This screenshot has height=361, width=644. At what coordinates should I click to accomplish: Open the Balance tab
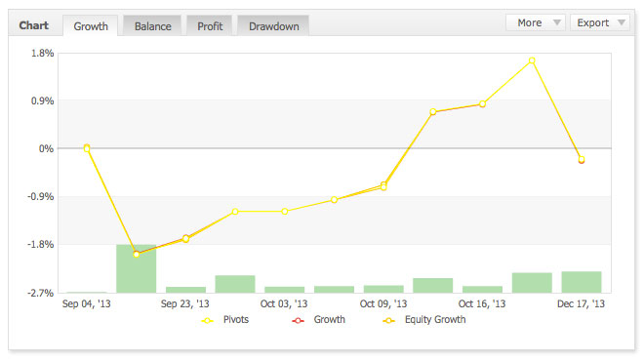click(152, 26)
